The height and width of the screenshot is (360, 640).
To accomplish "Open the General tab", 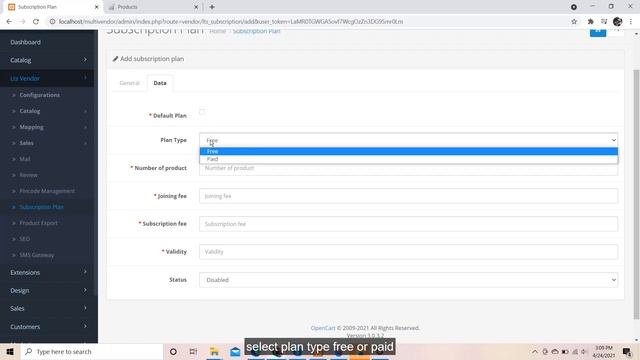I will tap(129, 83).
